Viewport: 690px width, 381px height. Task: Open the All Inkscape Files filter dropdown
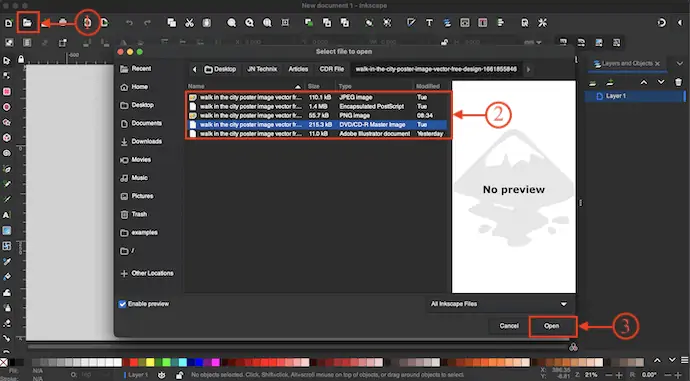point(498,304)
